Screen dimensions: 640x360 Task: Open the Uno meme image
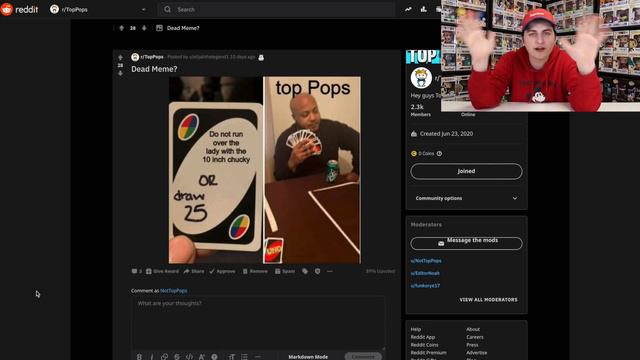click(265, 170)
